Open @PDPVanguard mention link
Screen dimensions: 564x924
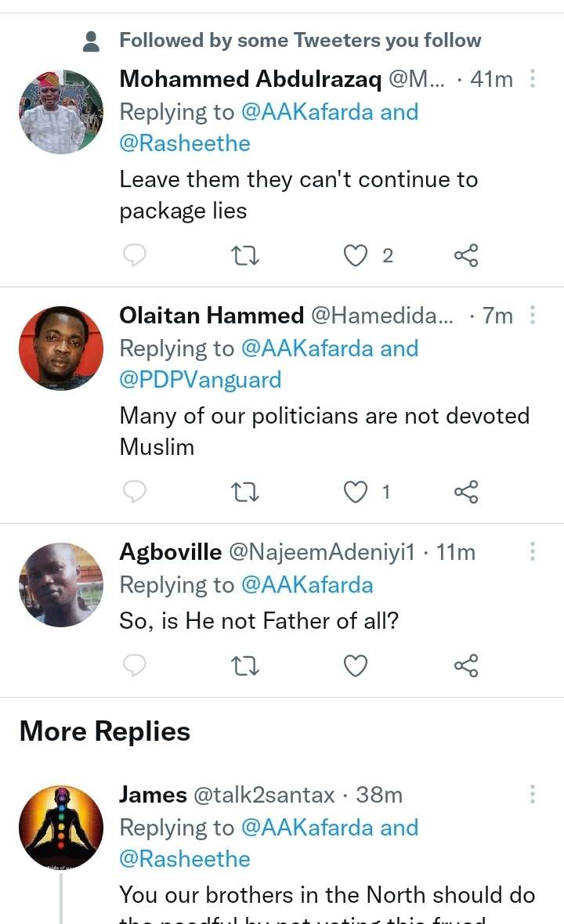point(201,380)
